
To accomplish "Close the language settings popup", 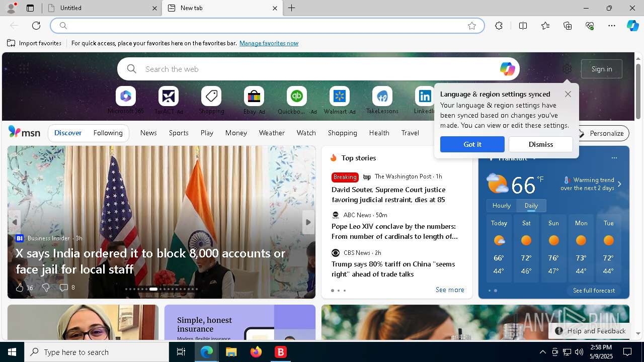I will (568, 94).
